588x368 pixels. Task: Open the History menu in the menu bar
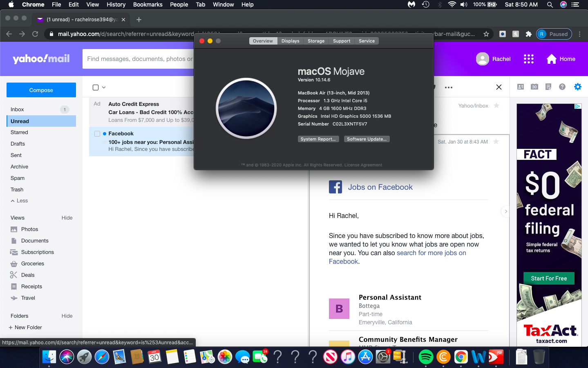pyautogui.click(x=116, y=4)
